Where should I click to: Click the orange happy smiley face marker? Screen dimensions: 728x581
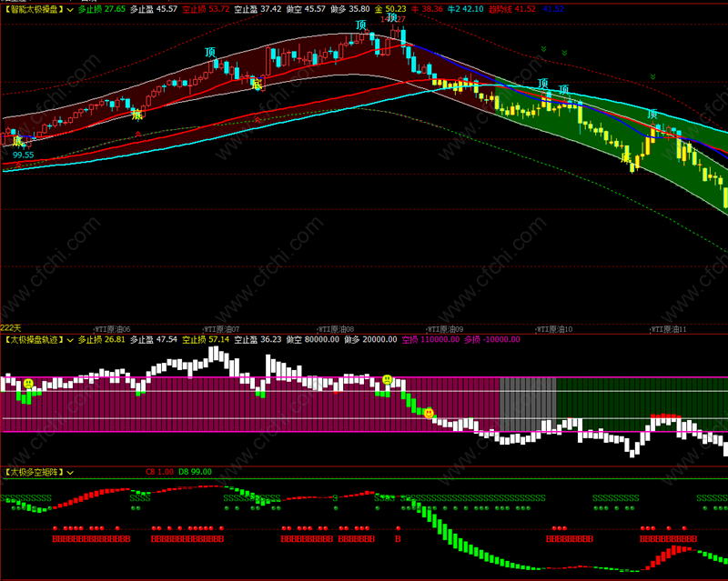[x=429, y=412]
